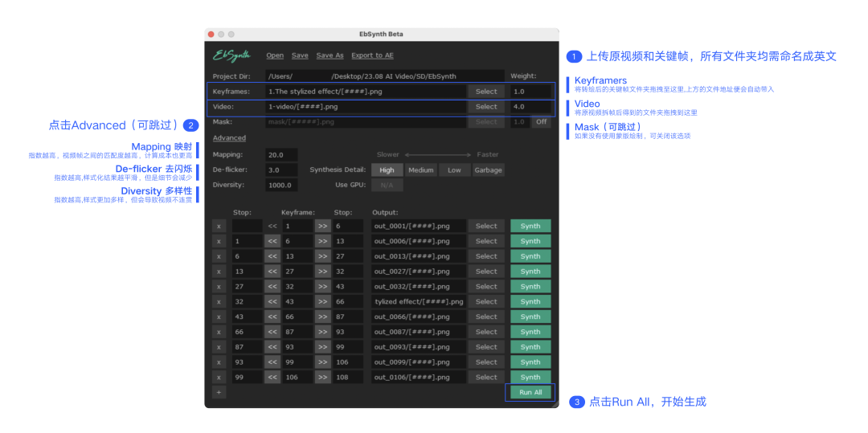The width and height of the screenshot is (868, 433).
Task: Remove the row with keyframe 43
Action: click(x=219, y=302)
